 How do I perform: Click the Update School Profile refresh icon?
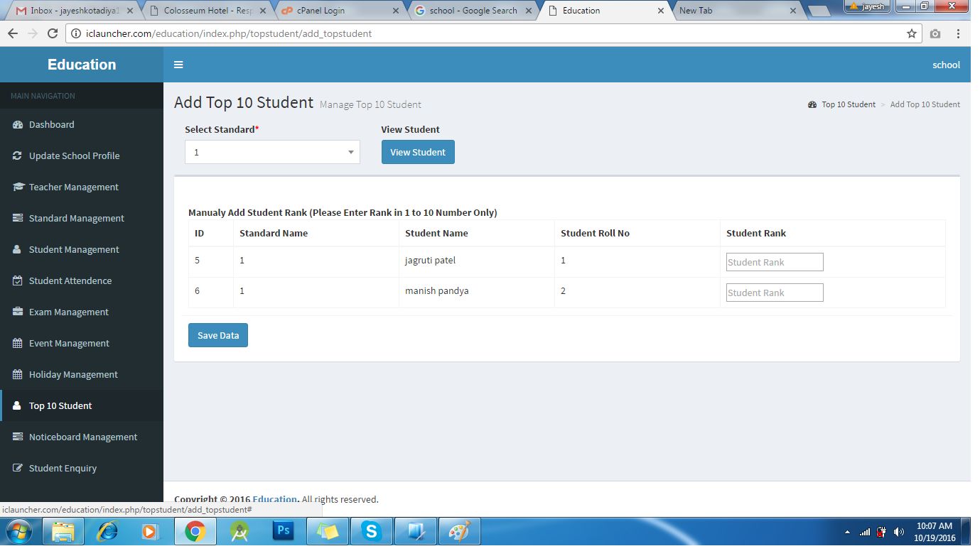pyautogui.click(x=17, y=156)
